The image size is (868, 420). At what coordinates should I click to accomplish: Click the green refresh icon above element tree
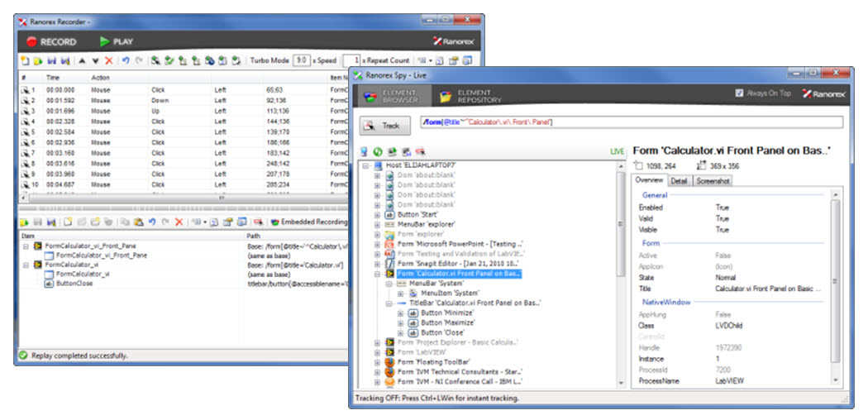tap(377, 152)
